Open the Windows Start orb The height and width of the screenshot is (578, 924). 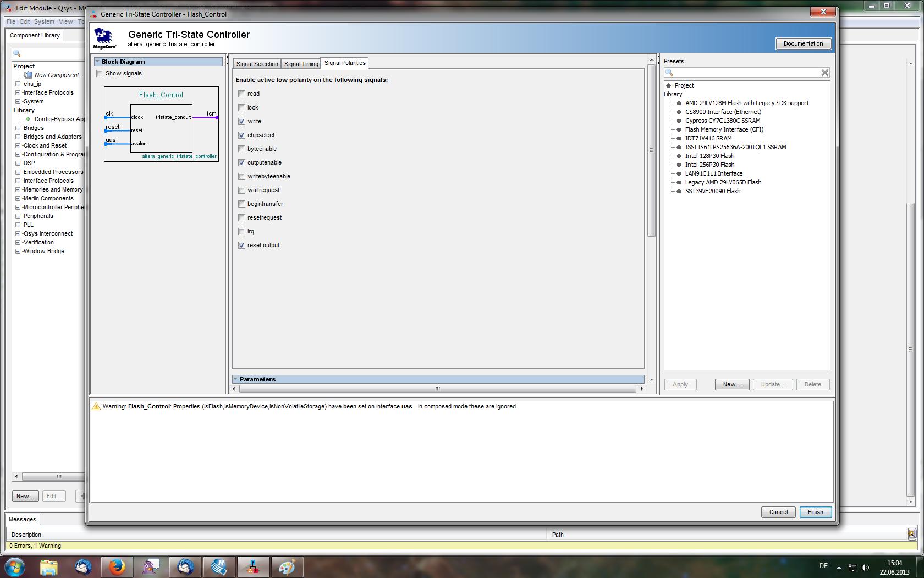(15, 566)
